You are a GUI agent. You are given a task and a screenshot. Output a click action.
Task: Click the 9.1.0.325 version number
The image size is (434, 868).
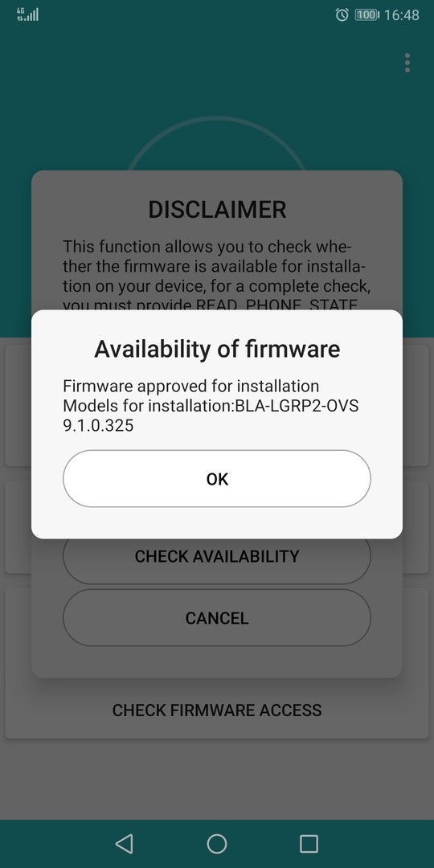98,426
